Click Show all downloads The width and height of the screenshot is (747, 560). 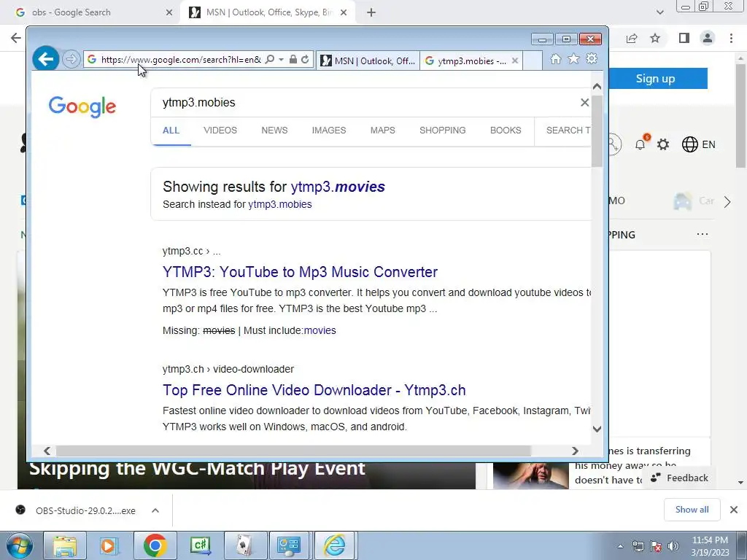tap(692, 510)
